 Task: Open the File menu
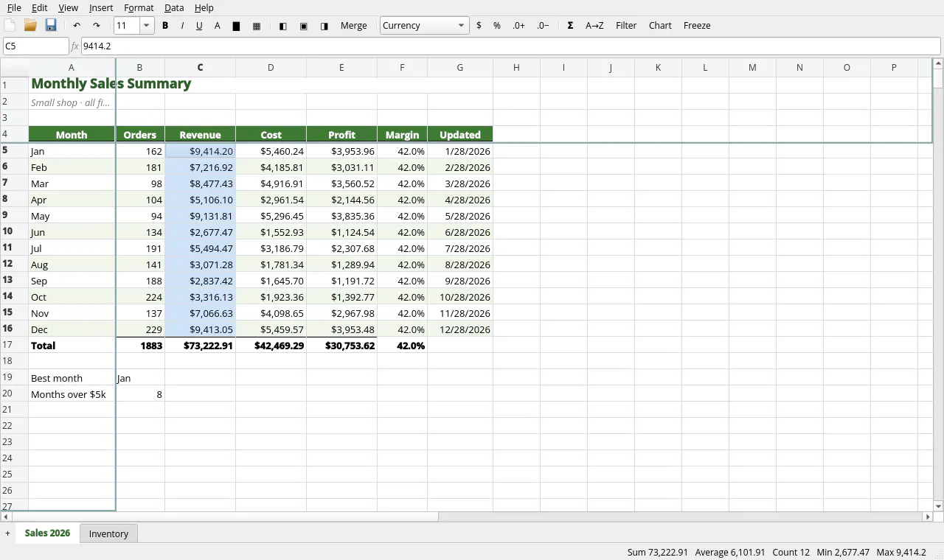[14, 7]
